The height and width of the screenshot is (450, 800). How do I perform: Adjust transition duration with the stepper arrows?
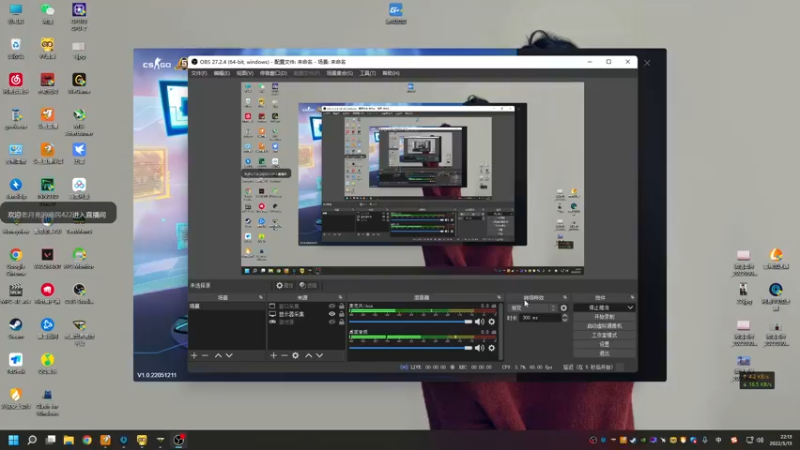tap(565, 317)
